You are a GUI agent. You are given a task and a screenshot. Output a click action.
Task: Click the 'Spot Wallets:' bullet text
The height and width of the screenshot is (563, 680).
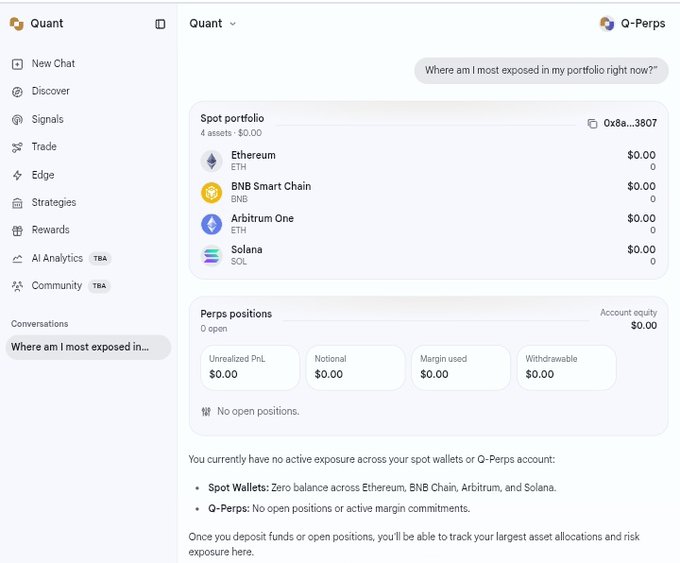pyautogui.click(x=239, y=488)
